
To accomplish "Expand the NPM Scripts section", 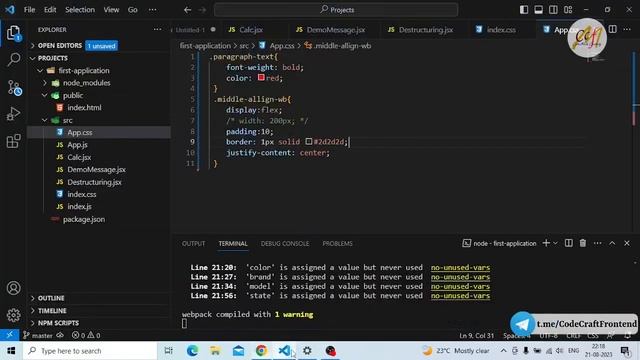I will tap(58, 323).
